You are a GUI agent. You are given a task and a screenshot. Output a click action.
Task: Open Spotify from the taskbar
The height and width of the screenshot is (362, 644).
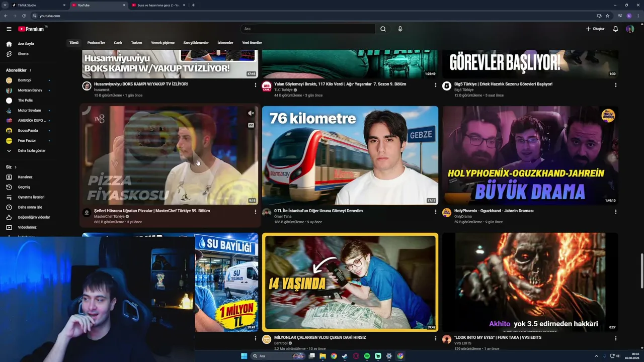367,356
